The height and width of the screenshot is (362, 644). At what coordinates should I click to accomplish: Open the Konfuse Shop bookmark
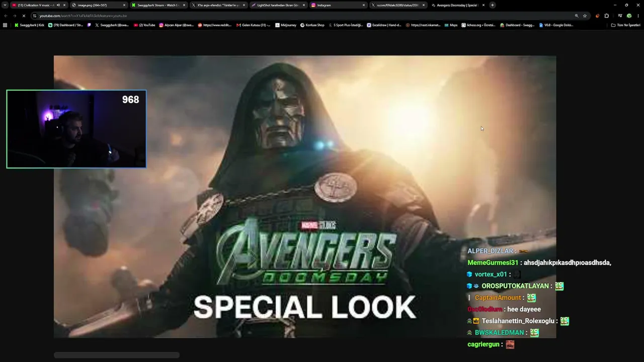point(312,25)
